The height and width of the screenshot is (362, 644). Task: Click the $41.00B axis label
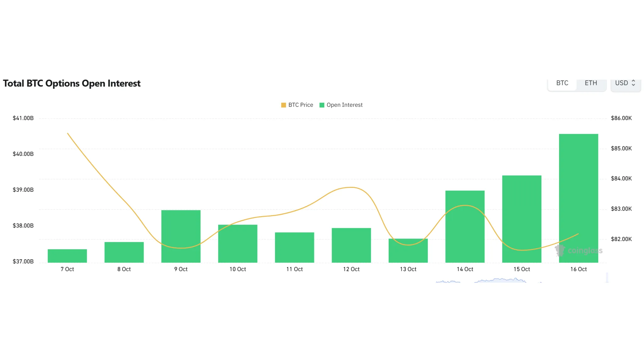tap(23, 118)
